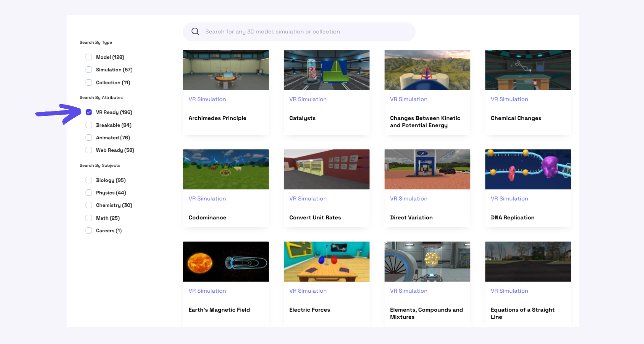Open the Chemical Changes thumbnail
This screenshot has height=344, width=644.
528,70
